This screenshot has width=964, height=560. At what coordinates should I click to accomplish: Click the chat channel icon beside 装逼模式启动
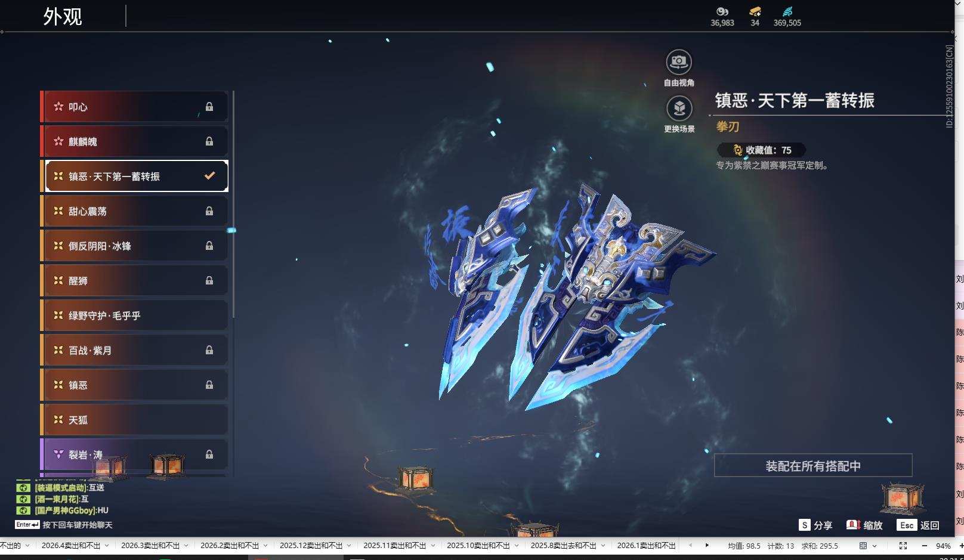click(x=23, y=488)
